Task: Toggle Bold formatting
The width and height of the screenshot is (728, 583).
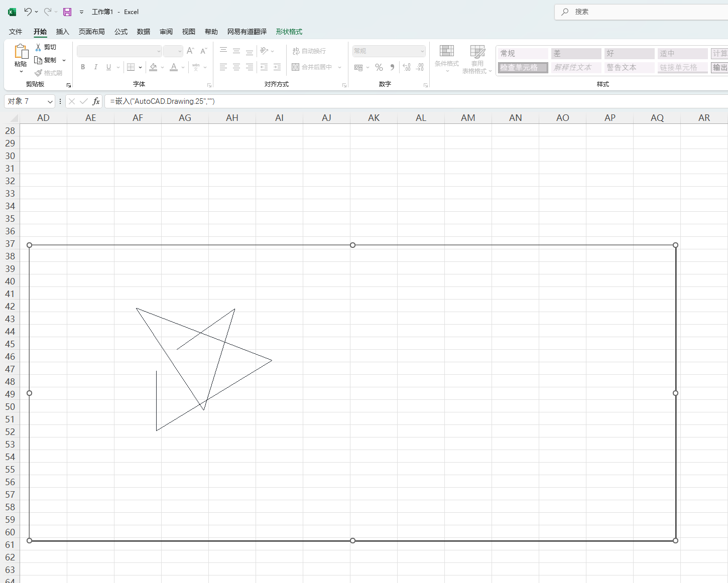Action: click(83, 67)
